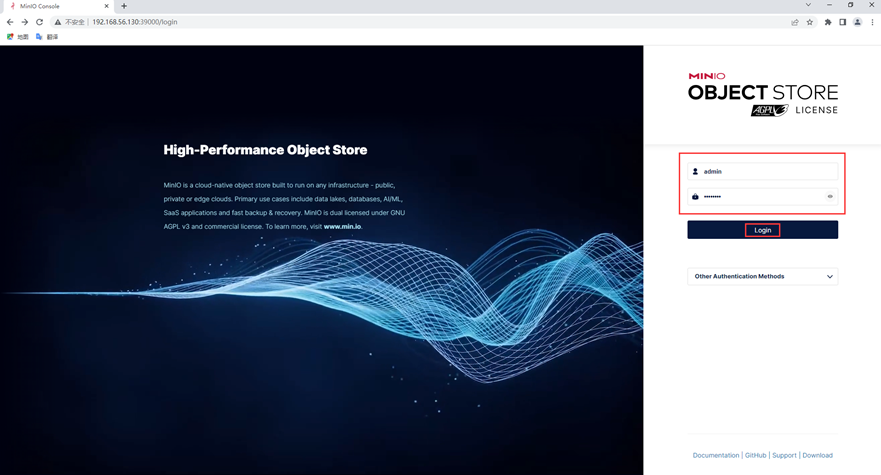Click the address bar URL
This screenshot has width=881, height=475.
click(x=135, y=22)
